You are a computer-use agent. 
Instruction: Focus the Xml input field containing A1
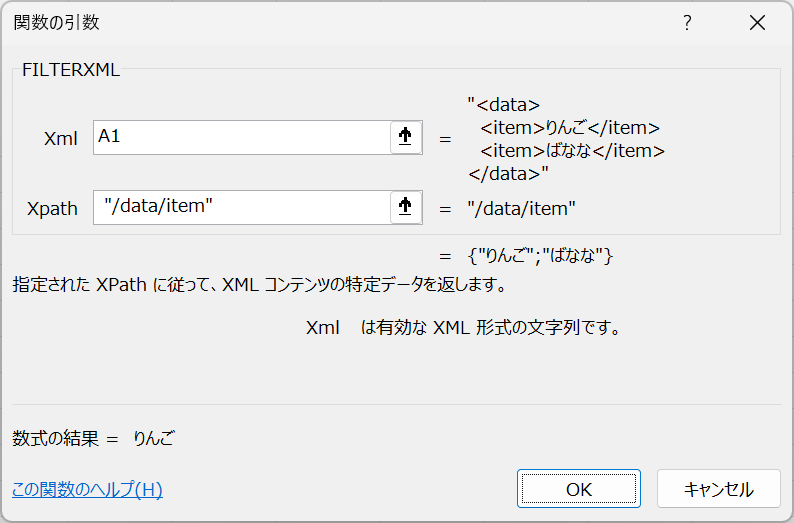[x=242, y=137]
